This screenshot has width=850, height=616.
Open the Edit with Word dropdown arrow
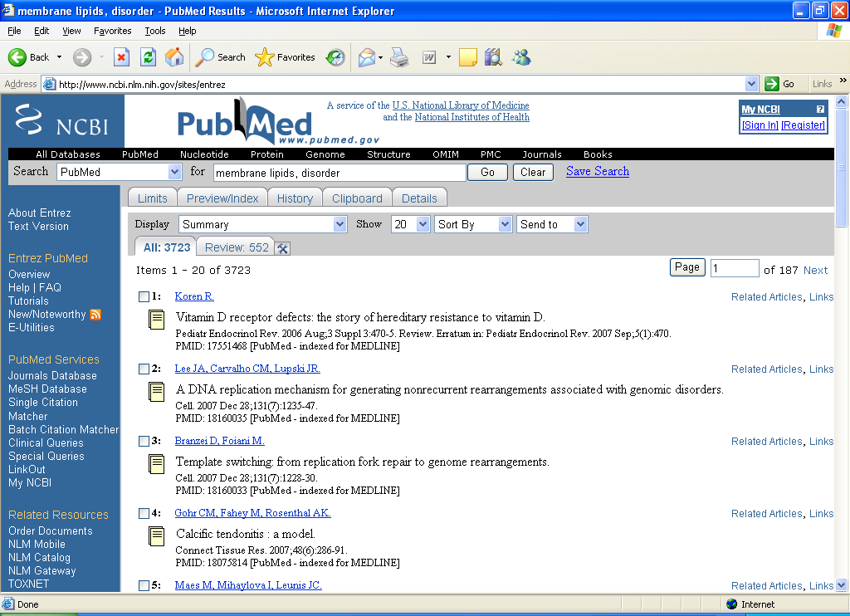point(448,57)
